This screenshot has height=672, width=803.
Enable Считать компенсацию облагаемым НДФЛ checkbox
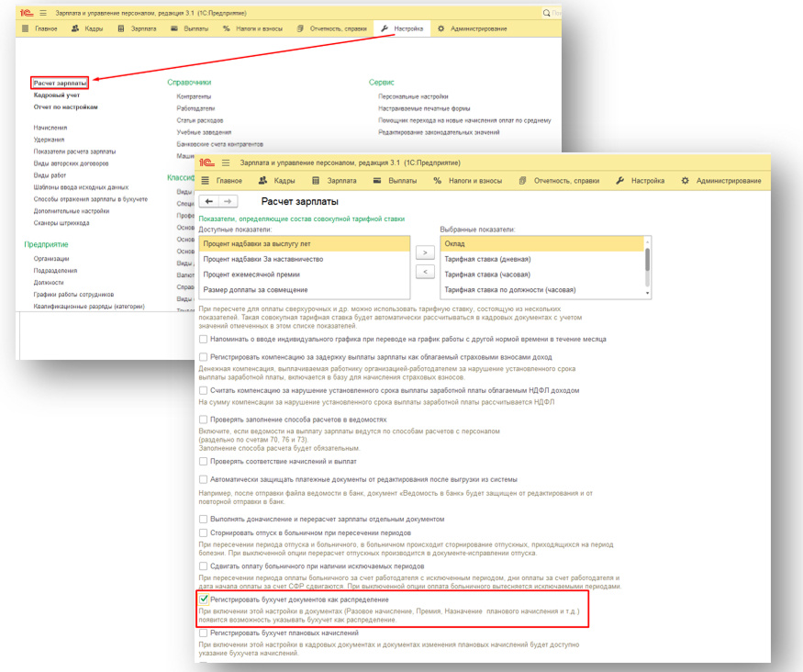[204, 390]
